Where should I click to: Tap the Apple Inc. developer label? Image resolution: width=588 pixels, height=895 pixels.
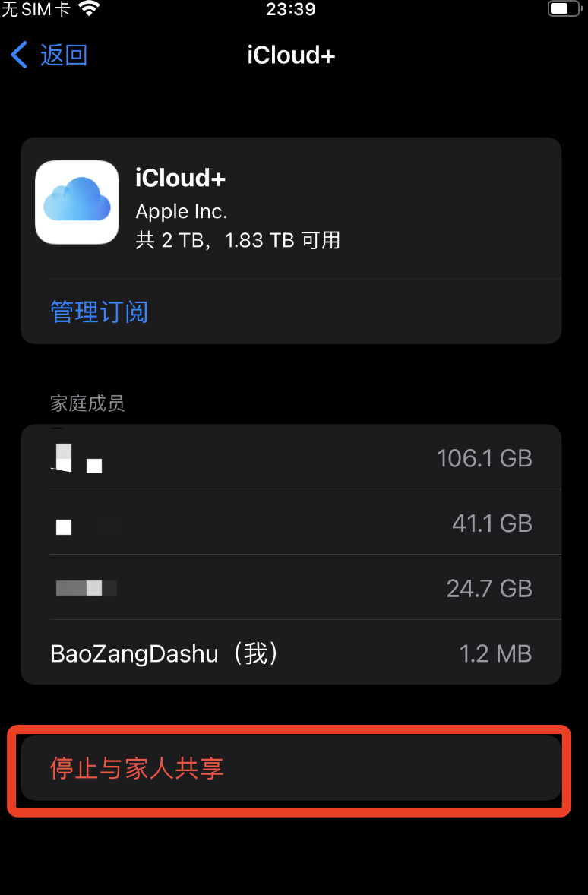coord(182,210)
